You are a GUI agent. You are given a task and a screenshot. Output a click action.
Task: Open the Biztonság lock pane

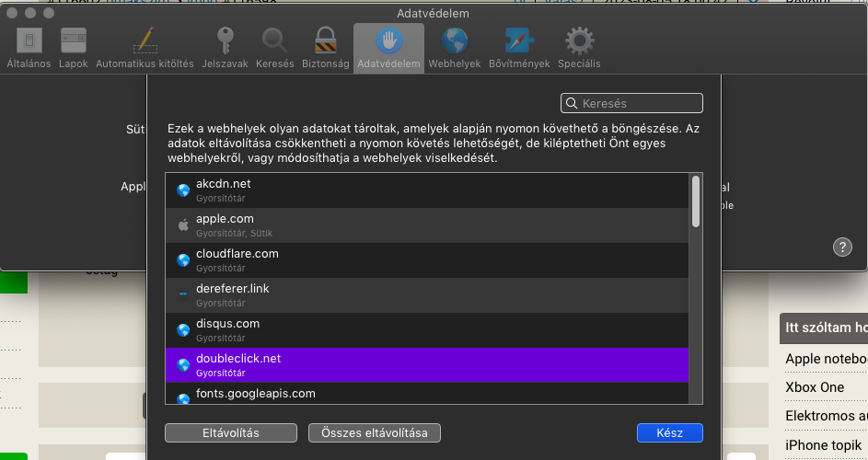[326, 48]
